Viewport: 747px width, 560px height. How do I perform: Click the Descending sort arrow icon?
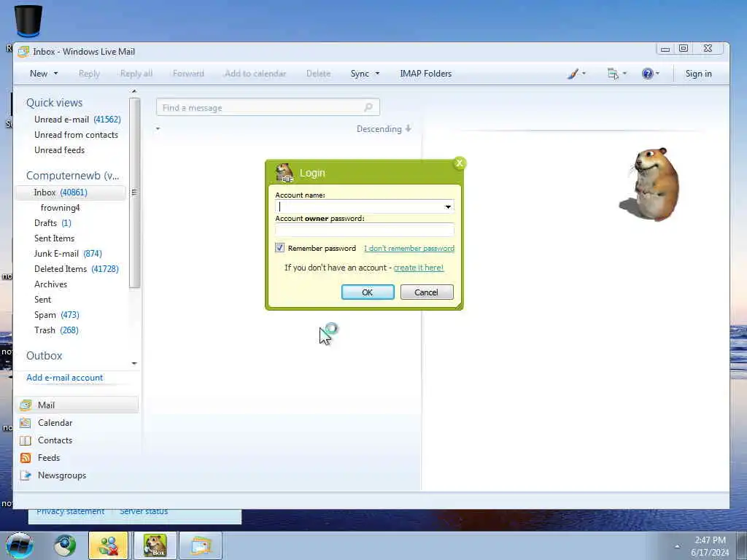point(409,128)
